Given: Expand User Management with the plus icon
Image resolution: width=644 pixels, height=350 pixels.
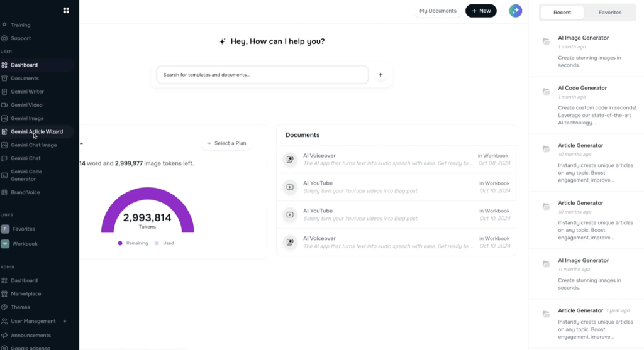Looking at the screenshot, I should coord(65,321).
